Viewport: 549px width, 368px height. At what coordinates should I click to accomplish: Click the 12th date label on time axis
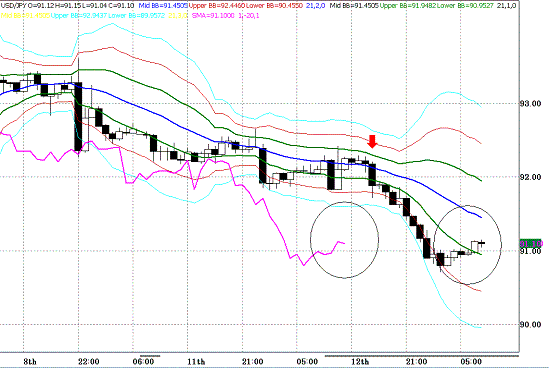coord(360,362)
